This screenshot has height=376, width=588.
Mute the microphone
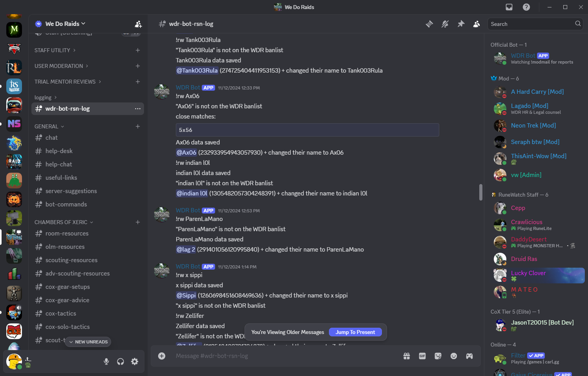point(106,361)
